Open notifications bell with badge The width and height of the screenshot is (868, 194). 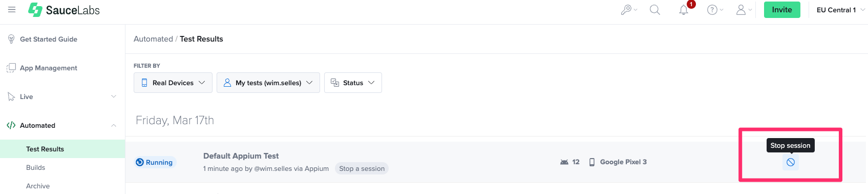click(684, 9)
